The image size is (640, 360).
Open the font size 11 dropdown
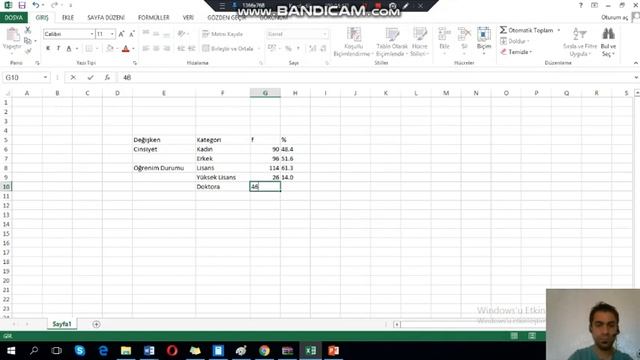[x=112, y=34]
